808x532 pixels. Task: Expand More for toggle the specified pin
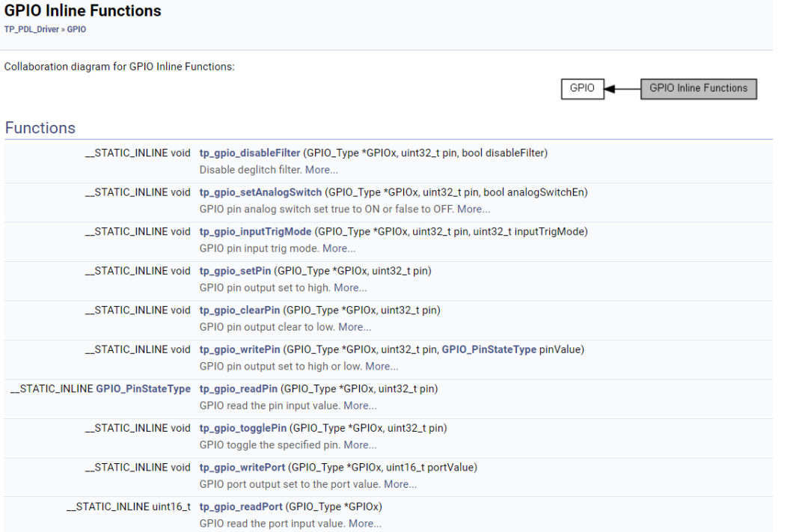[360, 445]
